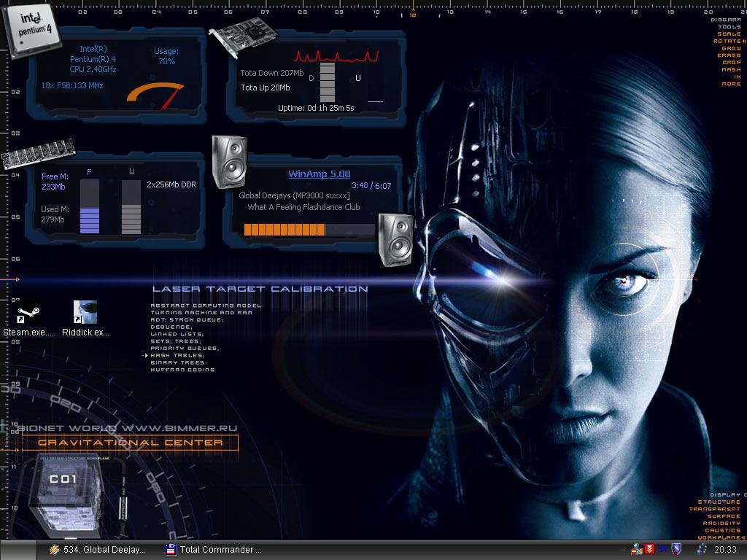
Task: Click the 'Usage: 70%' readout
Action: (x=166, y=56)
